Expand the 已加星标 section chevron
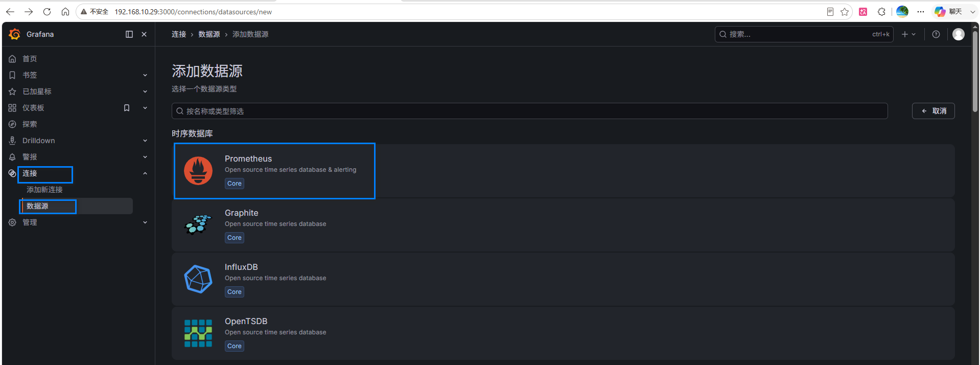The width and height of the screenshot is (980, 365). pos(145,92)
